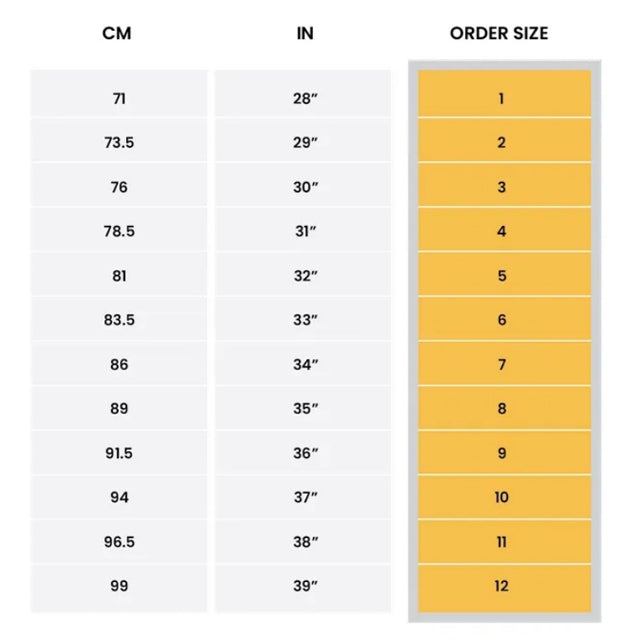The width and height of the screenshot is (640, 640).
Task: Click the 78.5 cm cell
Action: coord(119,231)
